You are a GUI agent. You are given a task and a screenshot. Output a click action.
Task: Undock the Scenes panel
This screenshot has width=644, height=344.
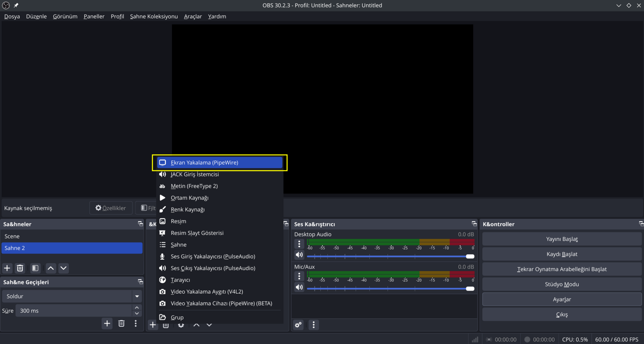pyautogui.click(x=140, y=224)
